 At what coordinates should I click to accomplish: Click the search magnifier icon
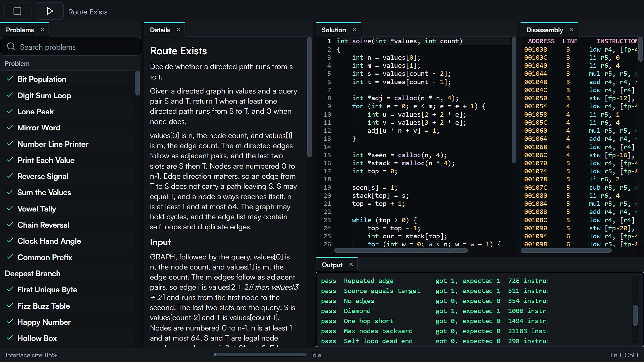(x=11, y=47)
